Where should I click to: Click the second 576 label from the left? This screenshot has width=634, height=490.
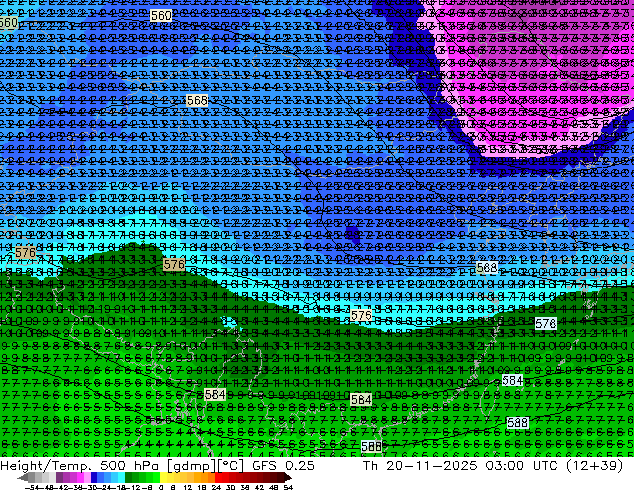coord(174,265)
